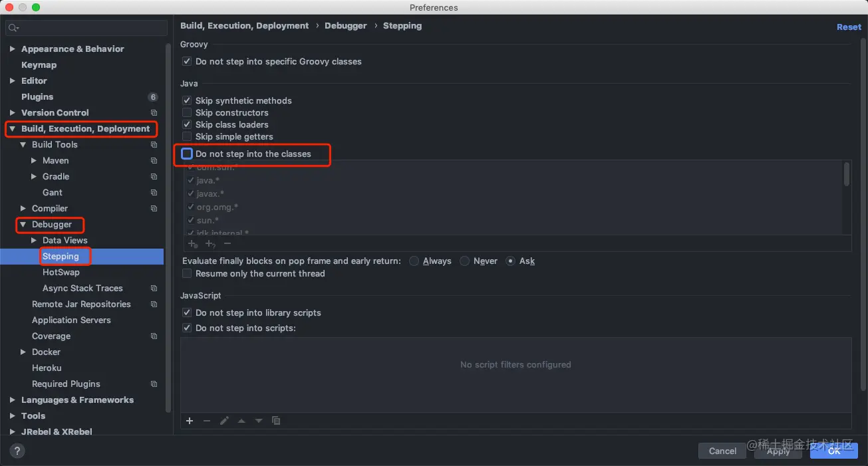Click project-level icon next to Gradle

tap(154, 177)
